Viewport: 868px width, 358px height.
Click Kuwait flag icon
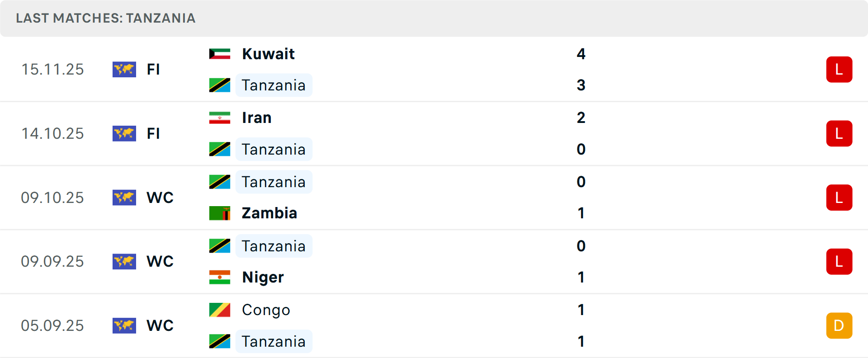pyautogui.click(x=220, y=54)
